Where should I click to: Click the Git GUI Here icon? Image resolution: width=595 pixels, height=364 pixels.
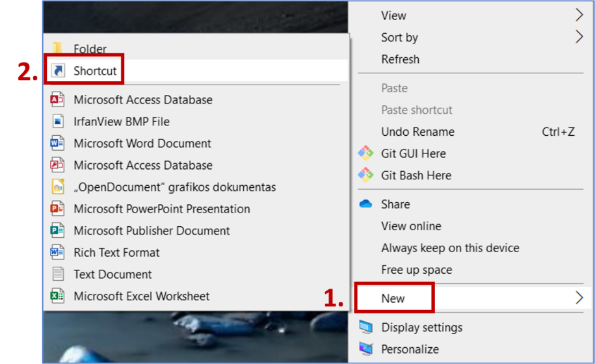[x=366, y=153]
